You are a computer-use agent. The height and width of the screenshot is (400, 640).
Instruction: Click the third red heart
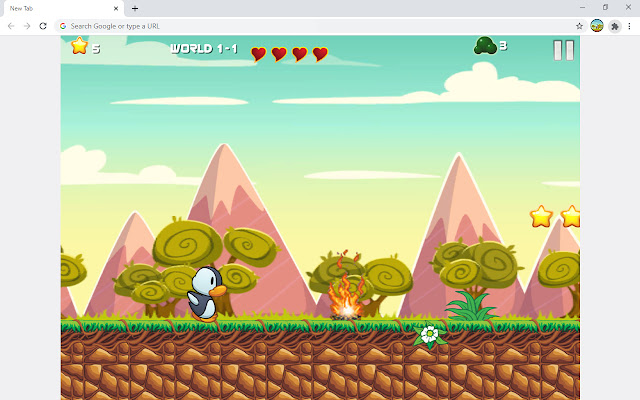point(300,54)
